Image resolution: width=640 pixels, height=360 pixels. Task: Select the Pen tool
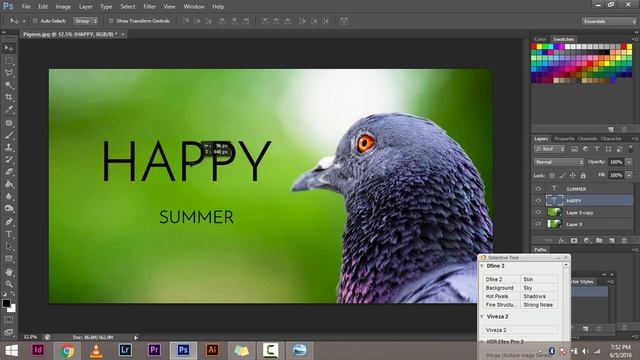[x=9, y=222]
